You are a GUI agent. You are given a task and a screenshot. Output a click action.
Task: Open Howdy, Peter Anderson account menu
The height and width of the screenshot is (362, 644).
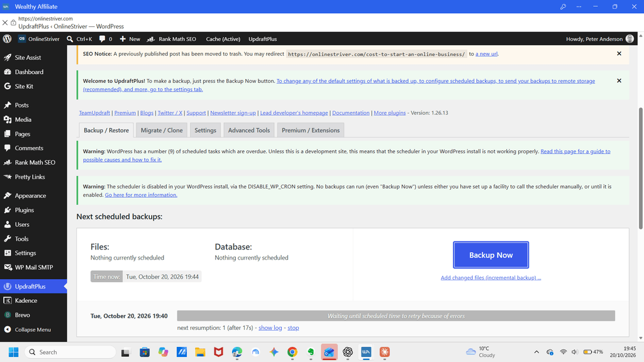600,39
